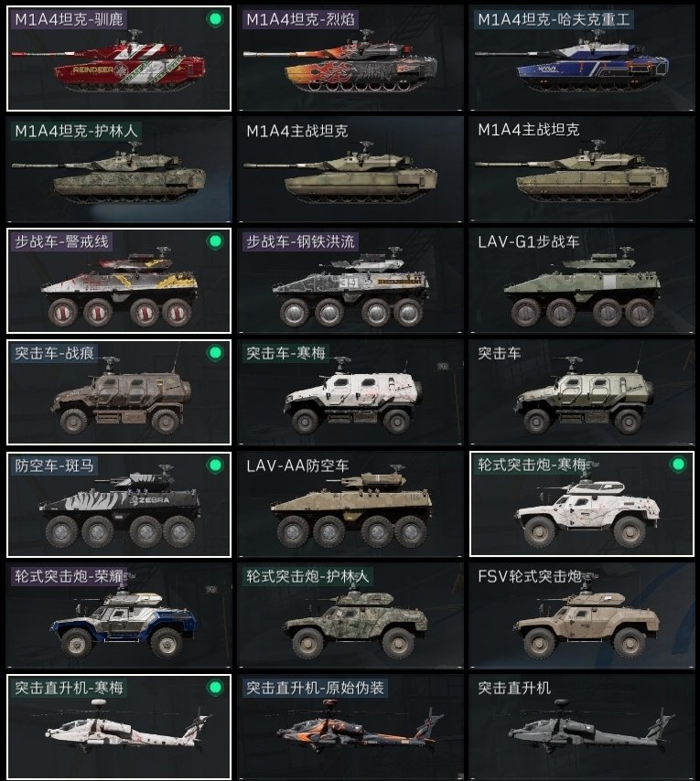Screen dimensions: 700x781
Task: Select the 防空车-斑马 zebra skin
Action: (x=119, y=504)
